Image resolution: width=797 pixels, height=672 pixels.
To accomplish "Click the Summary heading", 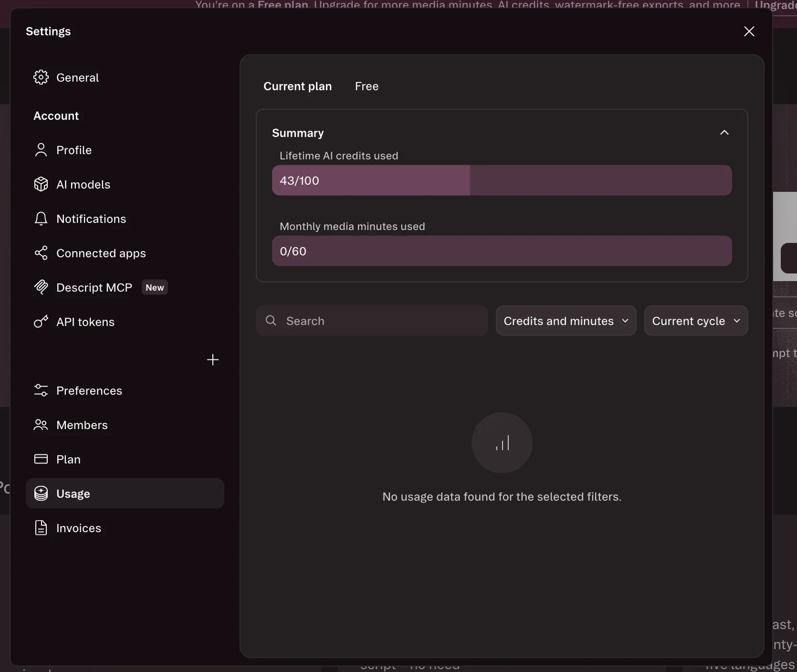I will (298, 133).
